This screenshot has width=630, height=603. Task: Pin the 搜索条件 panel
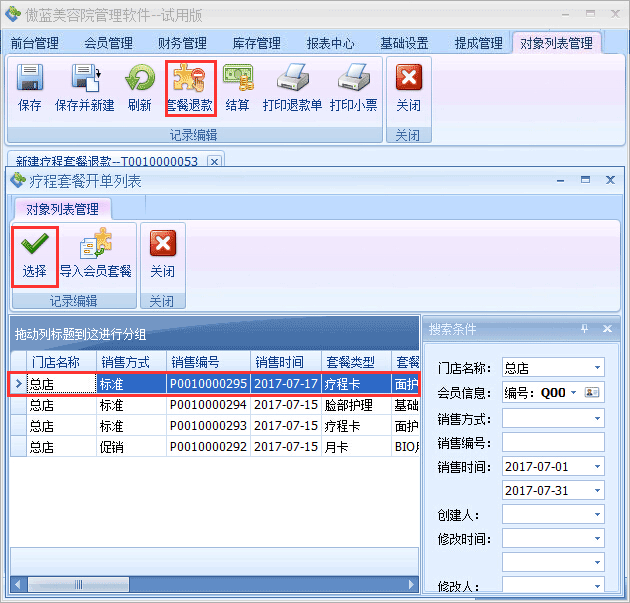(x=585, y=329)
